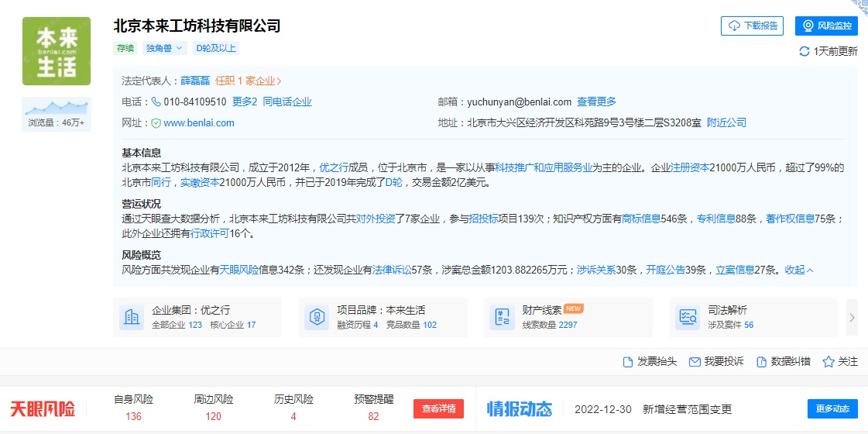Screen dimensions: 868x434
Task: Click 对外投资 link
Action: pos(376,219)
